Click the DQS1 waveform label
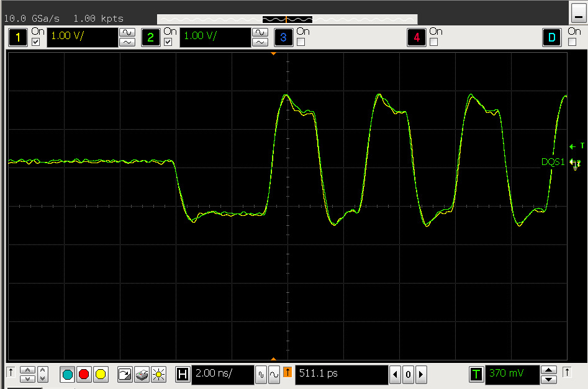Image resolution: width=588 pixels, height=389 pixels. click(x=553, y=162)
